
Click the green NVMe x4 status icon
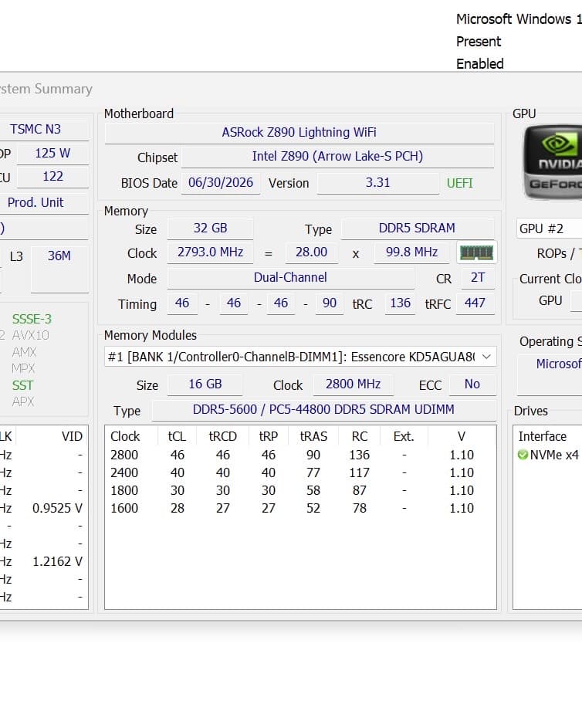[x=523, y=455]
